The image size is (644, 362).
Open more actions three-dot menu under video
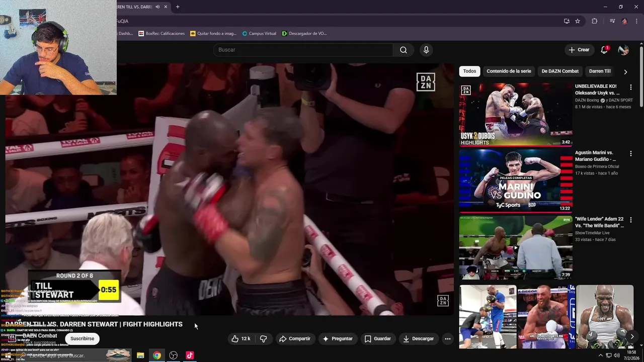pyautogui.click(x=447, y=339)
